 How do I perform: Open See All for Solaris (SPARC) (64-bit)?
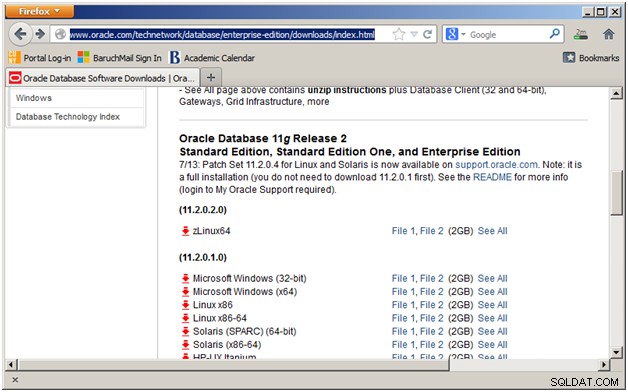(x=493, y=331)
